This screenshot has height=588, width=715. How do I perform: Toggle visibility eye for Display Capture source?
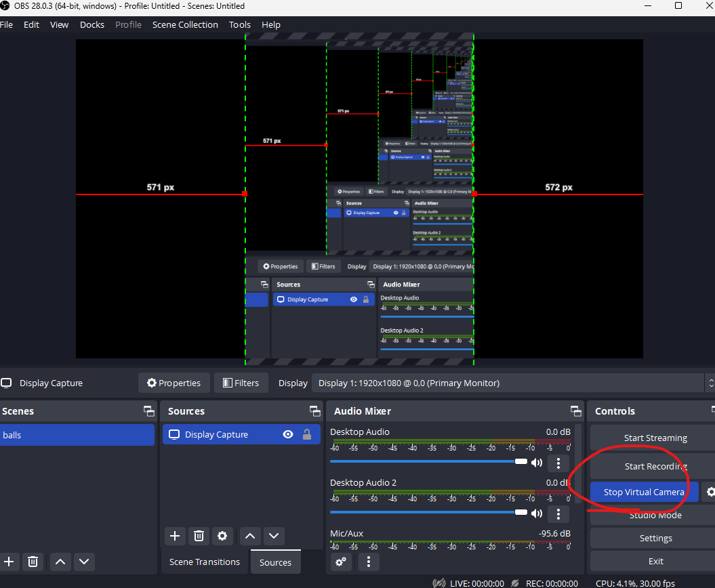288,434
